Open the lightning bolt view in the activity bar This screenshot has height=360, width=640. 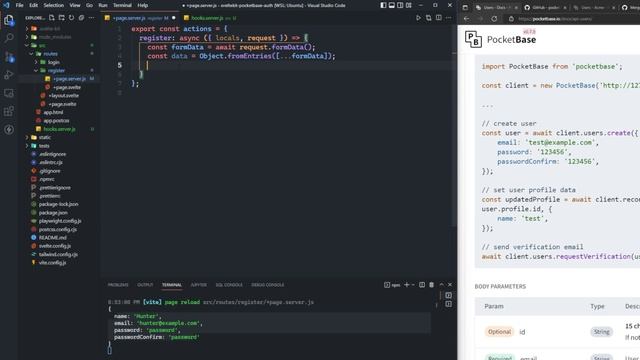click(9, 130)
